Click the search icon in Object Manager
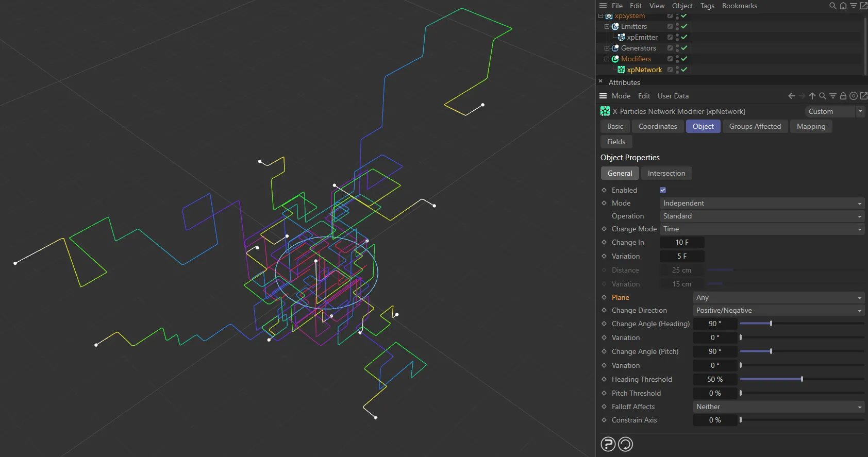This screenshot has width=868, height=457. pyautogui.click(x=832, y=6)
